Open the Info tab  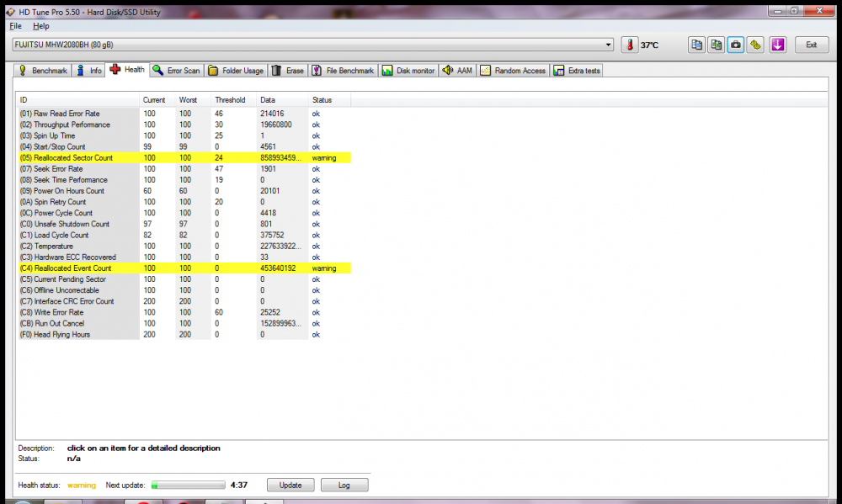(x=88, y=71)
